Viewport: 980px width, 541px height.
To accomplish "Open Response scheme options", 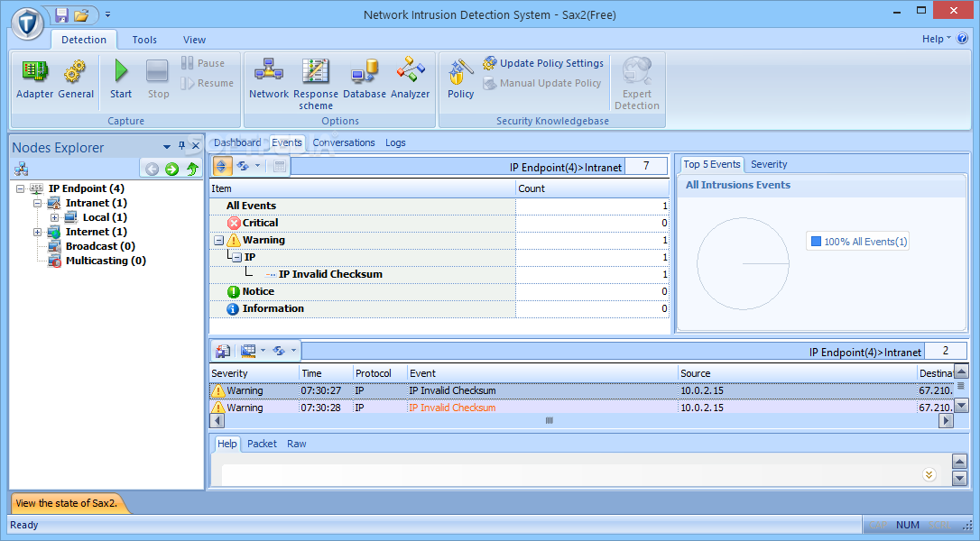I will tap(316, 84).
